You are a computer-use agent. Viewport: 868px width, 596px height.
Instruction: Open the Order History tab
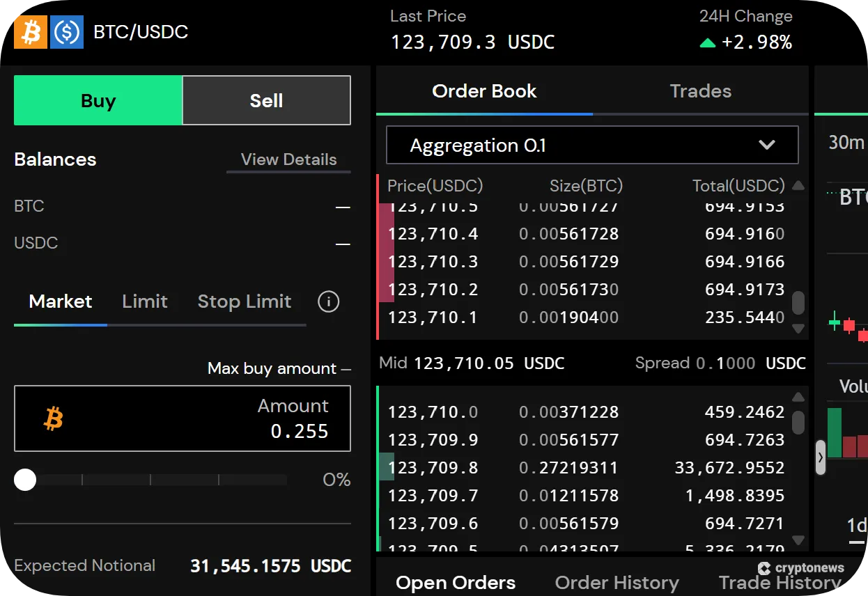point(617,583)
